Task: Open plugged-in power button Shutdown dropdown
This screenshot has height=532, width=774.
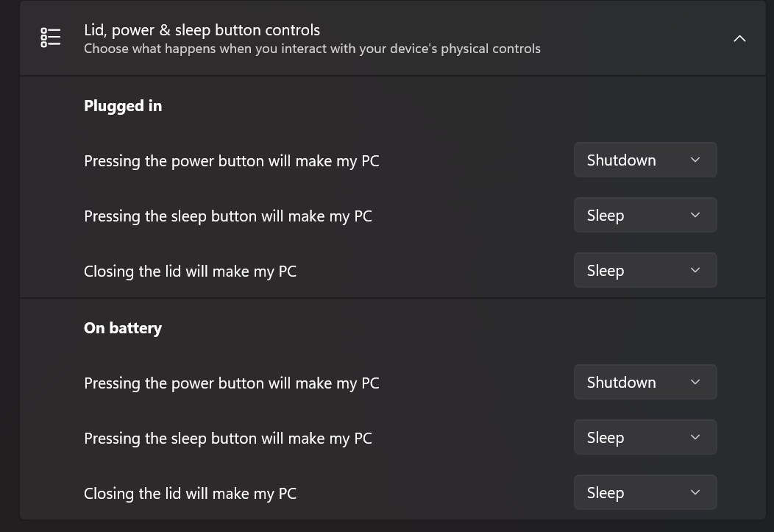Action: (x=645, y=160)
